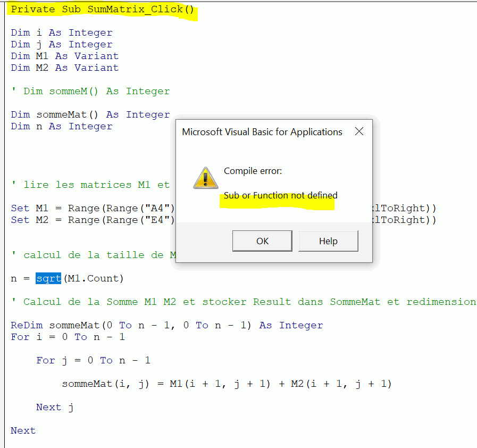Click the 'Compile error:' text in dialog
The height and width of the screenshot is (448, 477).
click(x=253, y=171)
